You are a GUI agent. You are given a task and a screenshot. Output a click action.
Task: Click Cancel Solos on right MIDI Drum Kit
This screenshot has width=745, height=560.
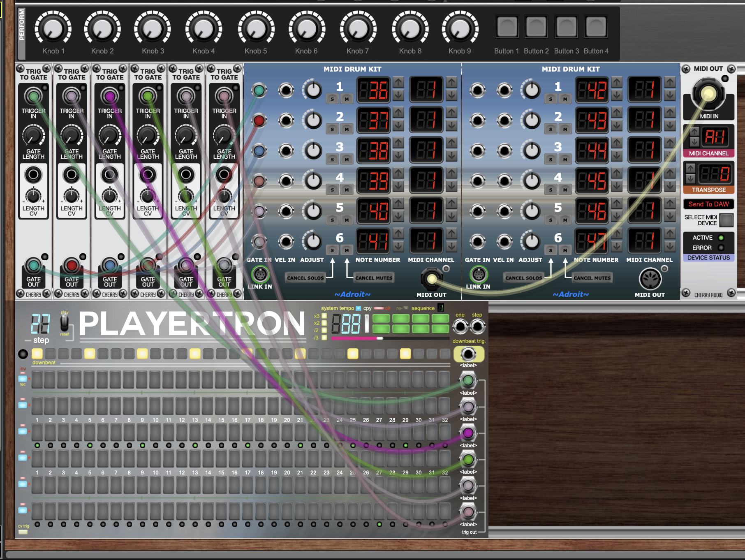[523, 278]
